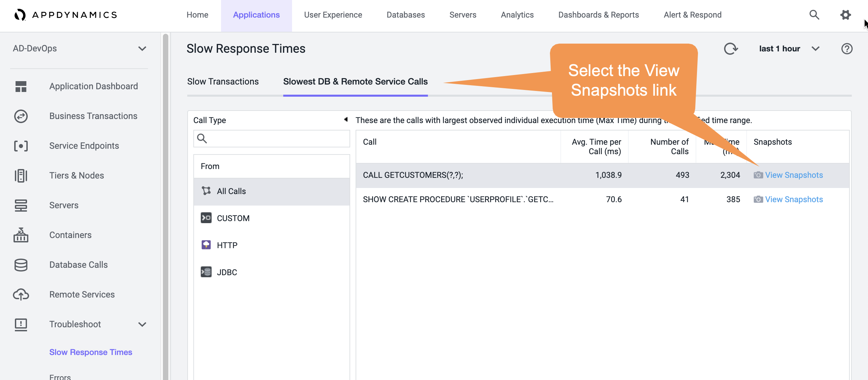868x380 pixels.
Task: Open the settings gear icon
Action: 845,15
